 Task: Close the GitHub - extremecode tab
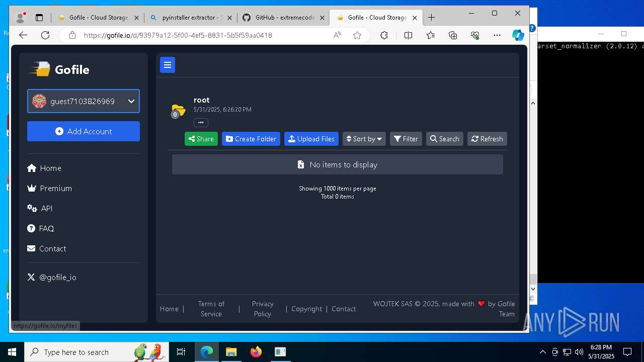(323, 18)
